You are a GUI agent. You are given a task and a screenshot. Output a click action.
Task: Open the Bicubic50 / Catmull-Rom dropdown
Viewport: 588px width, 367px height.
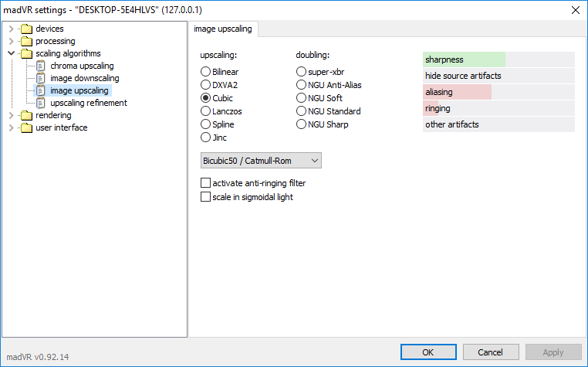(261, 161)
